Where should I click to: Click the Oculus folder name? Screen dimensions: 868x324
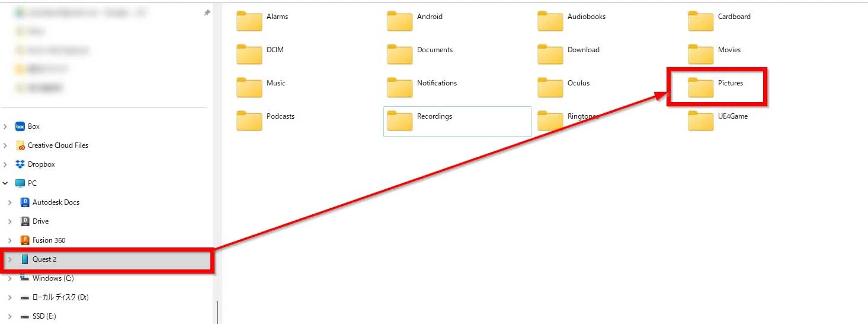pyautogui.click(x=579, y=83)
